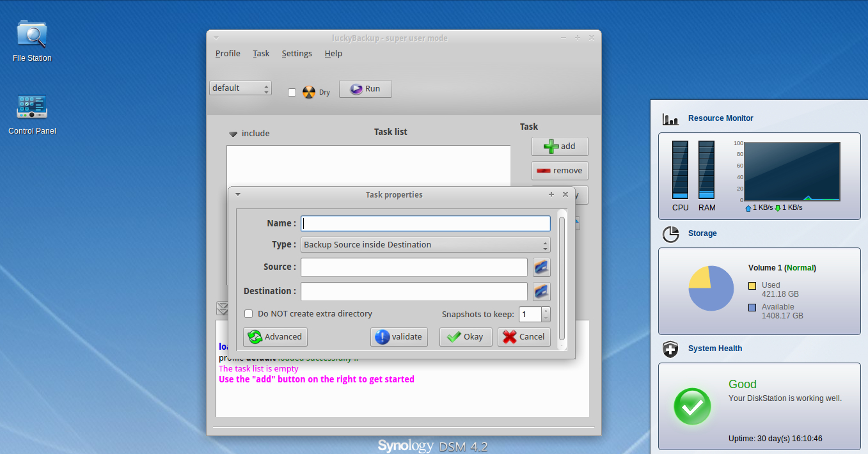Click Storage pie chart header icon
The height and width of the screenshot is (454, 868).
tap(670, 234)
